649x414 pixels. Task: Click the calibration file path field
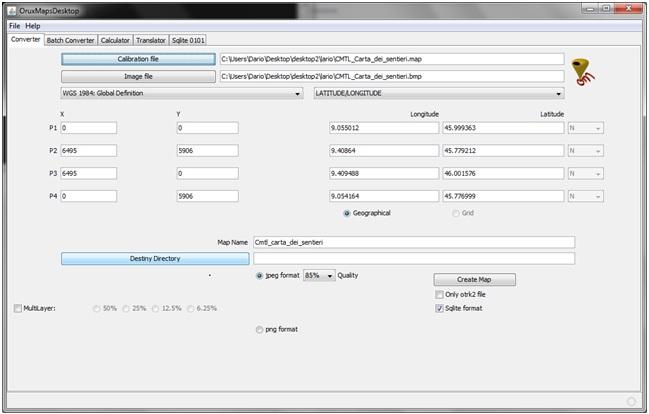pos(392,59)
